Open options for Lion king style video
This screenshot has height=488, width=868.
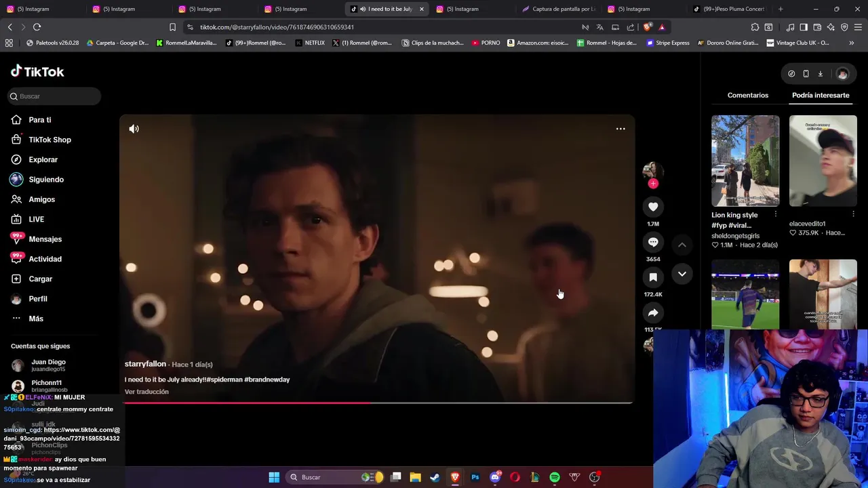click(x=776, y=214)
